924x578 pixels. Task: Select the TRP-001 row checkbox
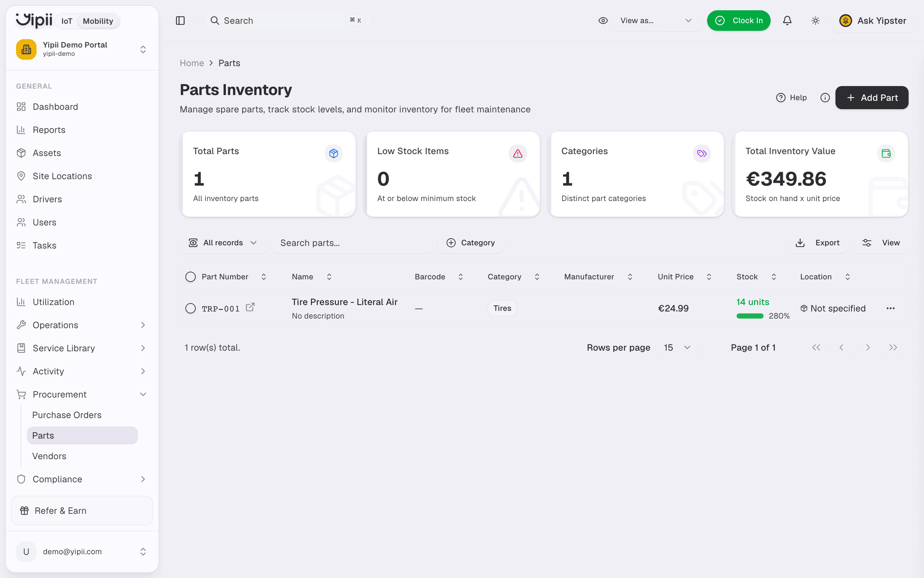[191, 308]
